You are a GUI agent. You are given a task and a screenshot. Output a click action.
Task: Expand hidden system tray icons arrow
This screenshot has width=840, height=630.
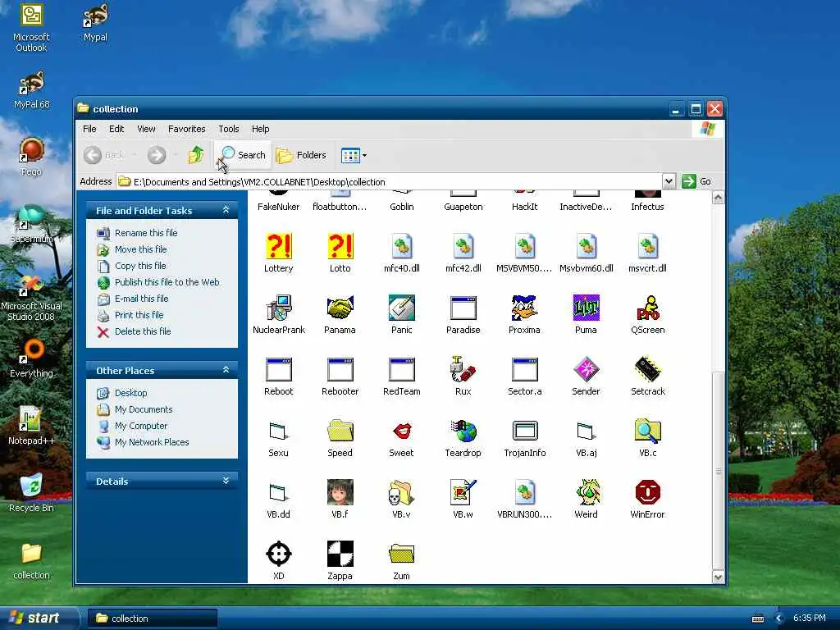[x=779, y=619]
